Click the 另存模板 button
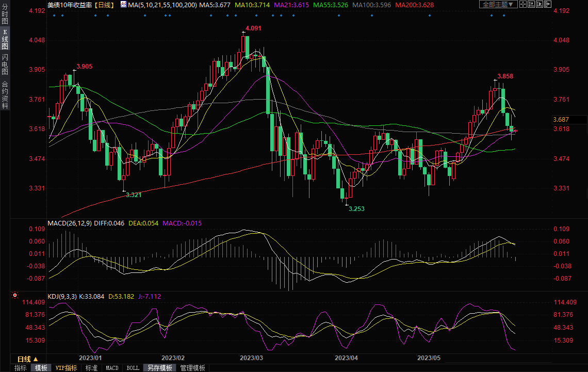Viewport: 588px width, 372px height. 160,368
